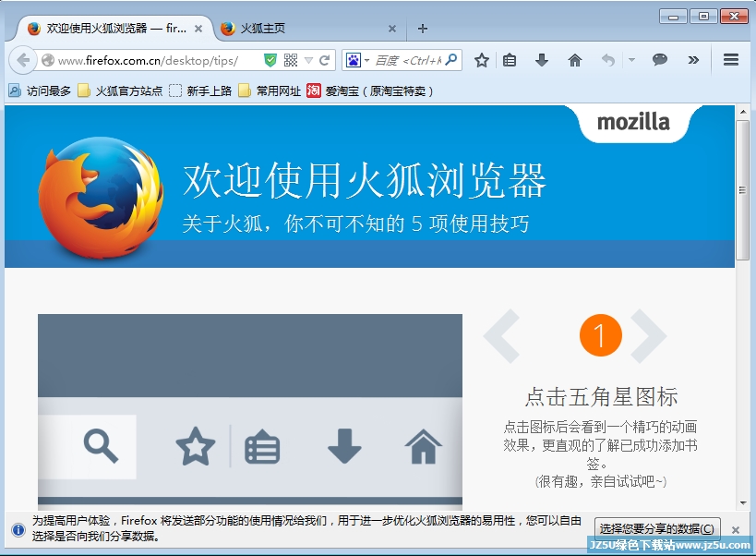Minimize the Firefox window
The height and width of the screenshot is (556, 756).
[673, 17]
